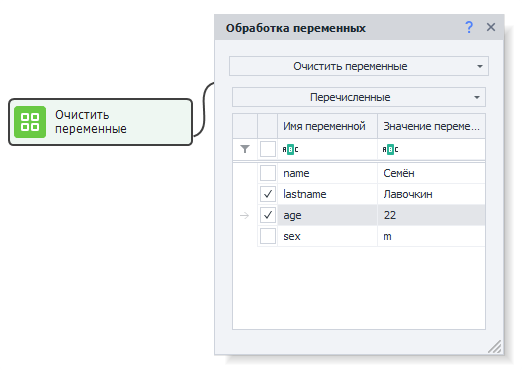
Task: Click the value cell m
Action: (431, 236)
